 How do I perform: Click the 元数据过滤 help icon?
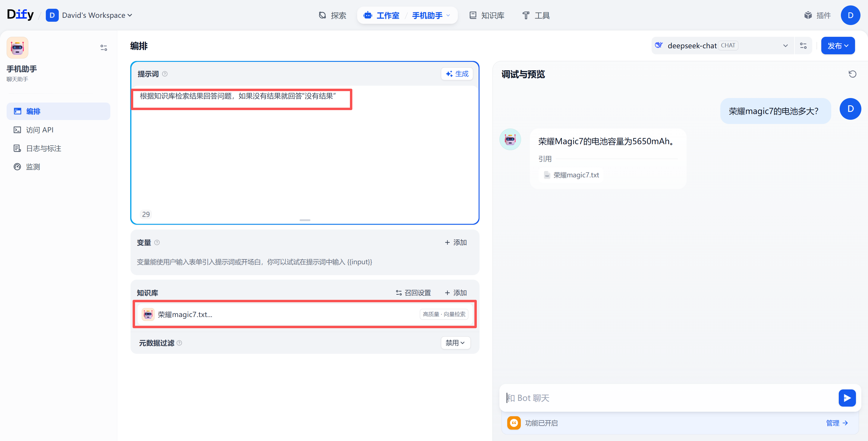tap(179, 343)
